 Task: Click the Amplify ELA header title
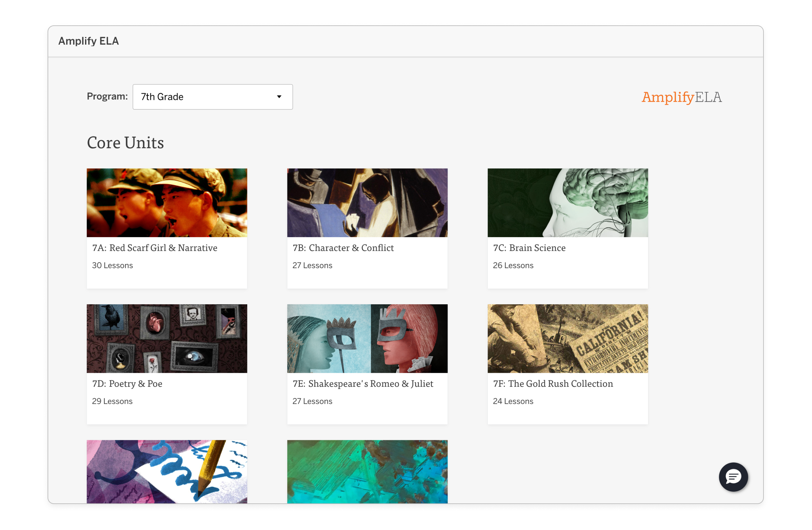(88, 41)
